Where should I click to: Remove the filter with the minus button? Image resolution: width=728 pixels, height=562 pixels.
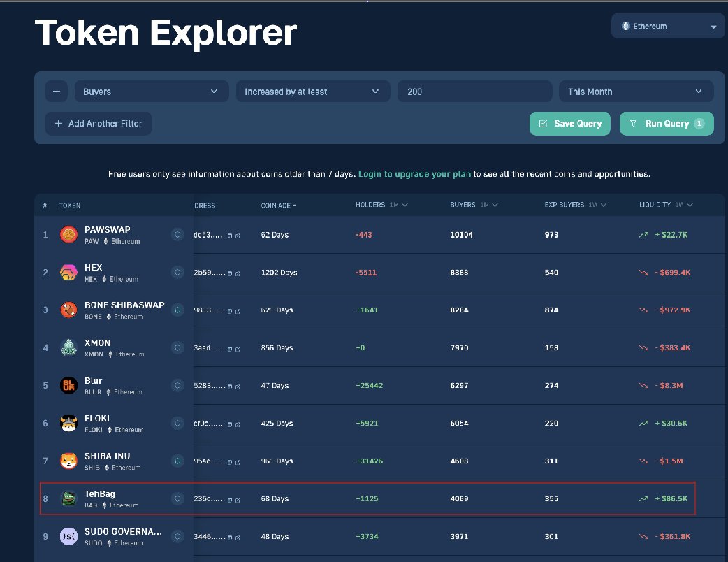57,92
